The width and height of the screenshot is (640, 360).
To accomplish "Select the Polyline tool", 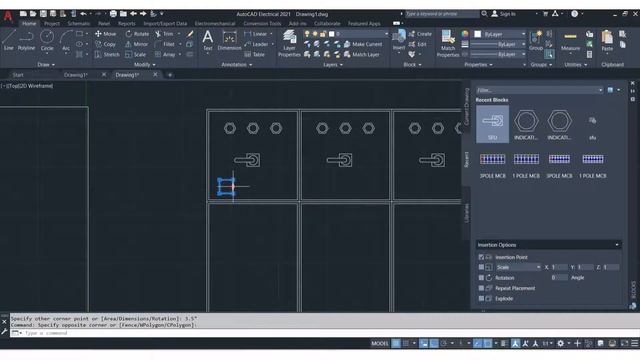I will coord(26,40).
